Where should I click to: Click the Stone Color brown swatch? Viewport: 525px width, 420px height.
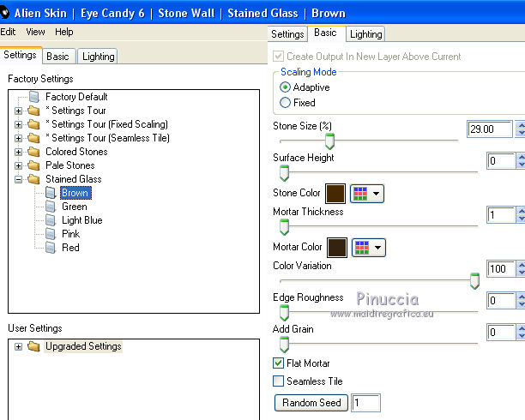[335, 194]
